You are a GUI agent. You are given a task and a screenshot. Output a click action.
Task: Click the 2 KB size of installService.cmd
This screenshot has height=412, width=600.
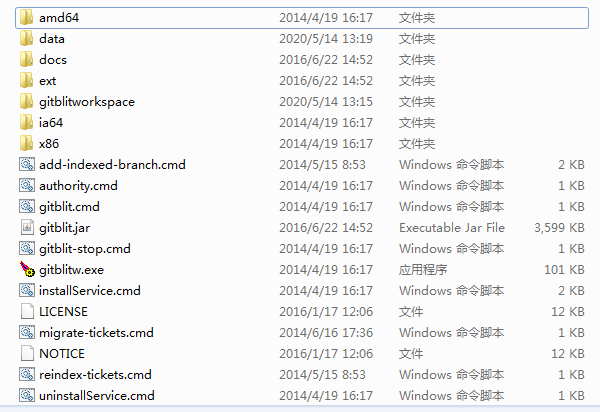pyautogui.click(x=571, y=291)
